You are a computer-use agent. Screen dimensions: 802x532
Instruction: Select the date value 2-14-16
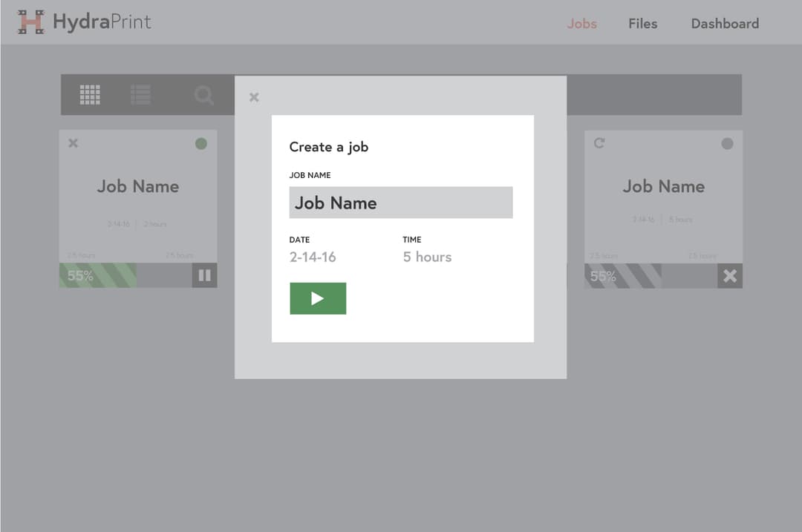(313, 257)
